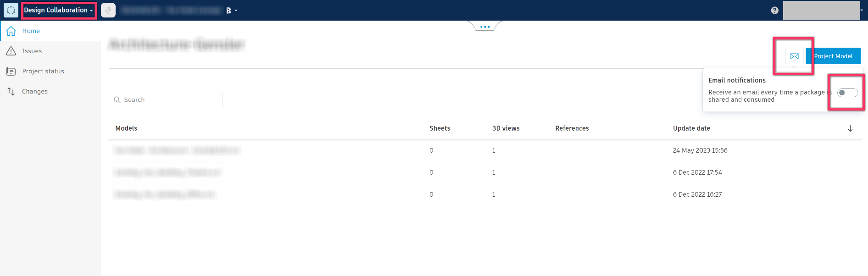868x276 pixels.
Task: Open Issues in the sidebar
Action: point(50,51)
